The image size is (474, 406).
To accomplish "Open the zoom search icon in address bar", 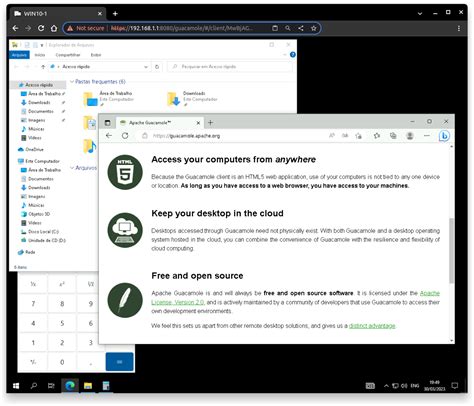I will (x=288, y=28).
